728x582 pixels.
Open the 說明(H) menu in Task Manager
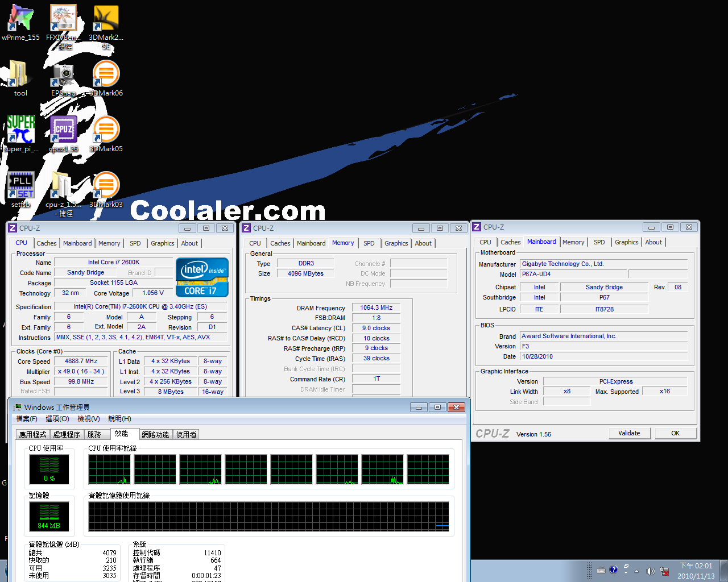coord(120,419)
